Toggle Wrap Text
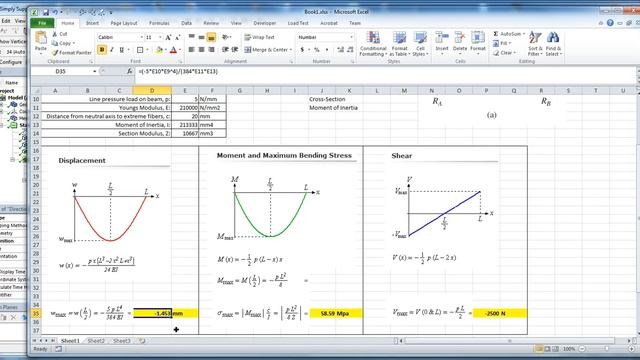Image resolution: width=640 pixels, height=360 pixels. pos(260,37)
